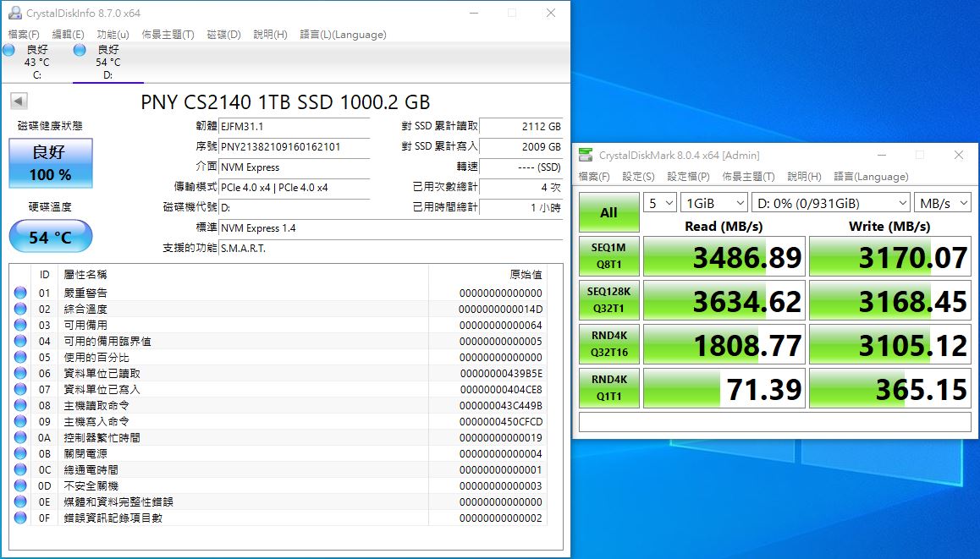Viewport: 980px width, 559px height.
Task: Click the SEQ128K write result 3168.45
Action: pos(890,300)
